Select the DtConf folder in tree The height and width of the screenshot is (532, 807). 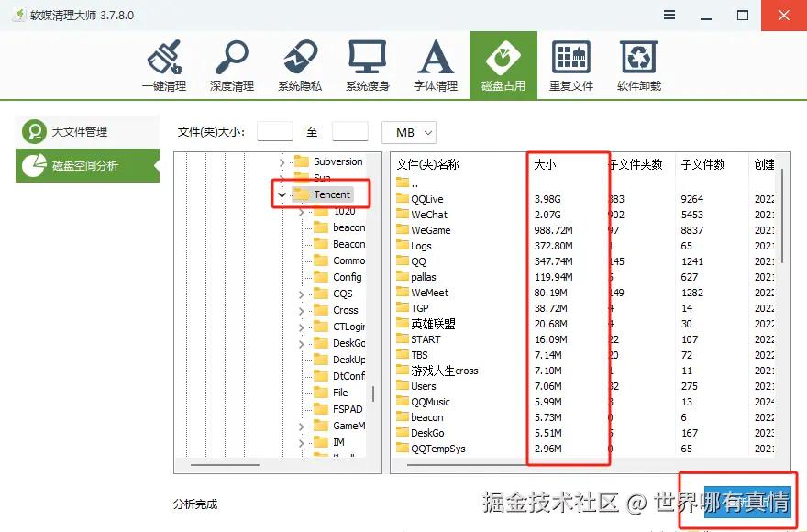[349, 376]
